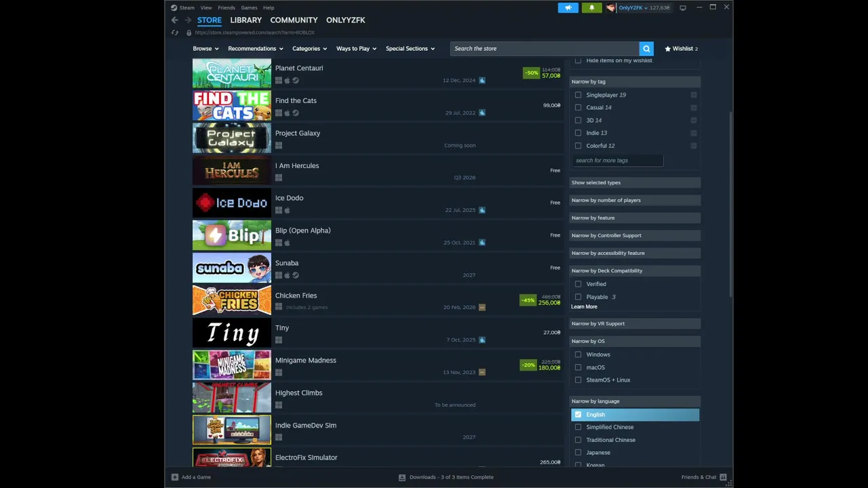Expand Narrow by number of players
The height and width of the screenshot is (488, 868).
[635, 200]
